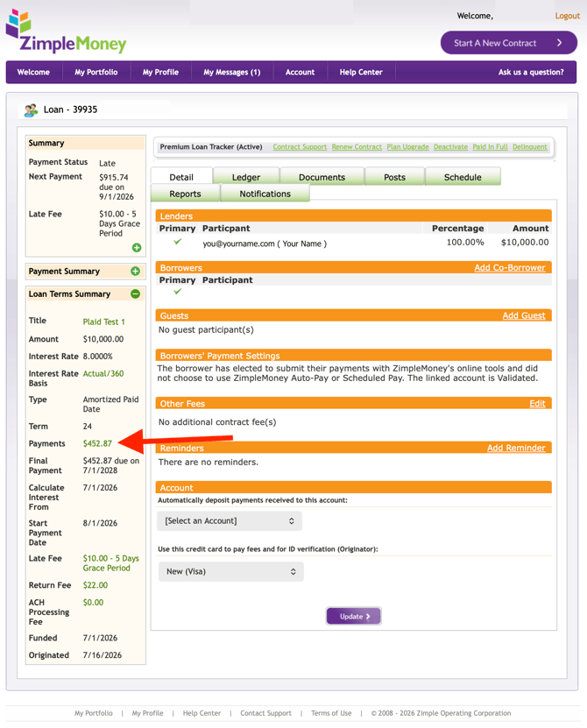This screenshot has height=728, width=587.
Task: Click footer Help Center link
Action: 202,713
